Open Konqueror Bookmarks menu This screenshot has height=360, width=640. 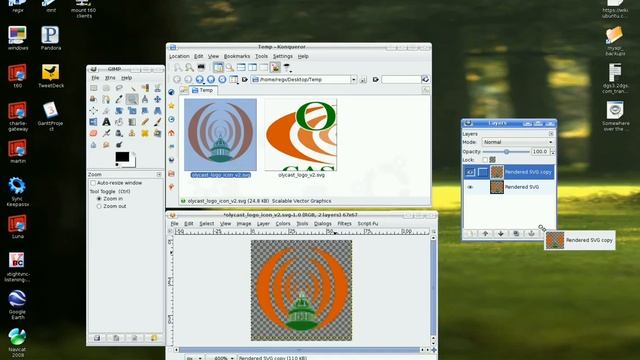pyautogui.click(x=237, y=56)
